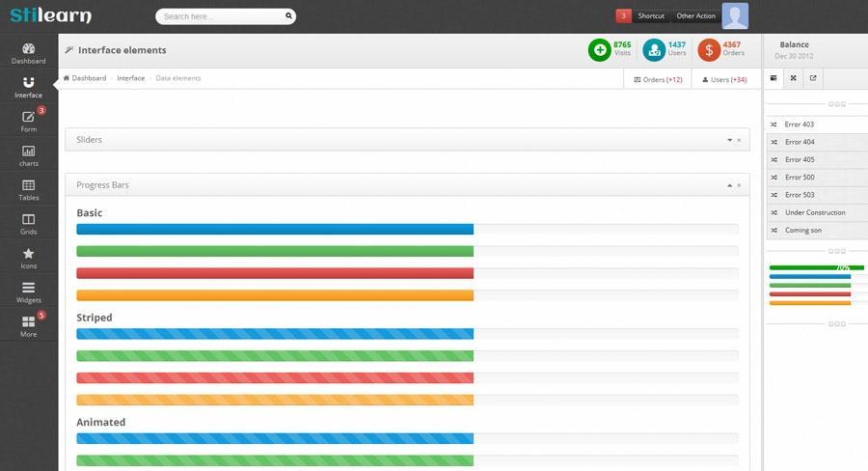Screen dimensions: 868x471
Task: Click the 8765 Visits statistic
Action: [622, 49]
